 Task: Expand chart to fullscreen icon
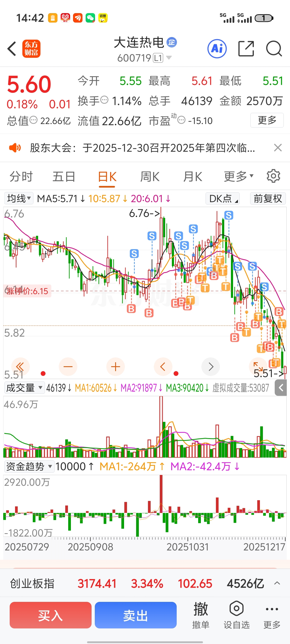point(258,367)
